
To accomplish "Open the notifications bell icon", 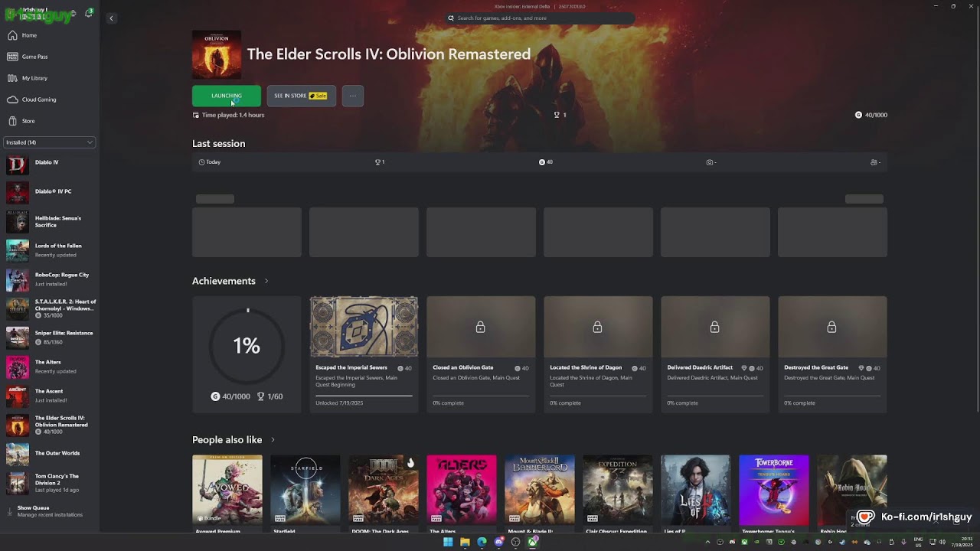I will coord(89,13).
